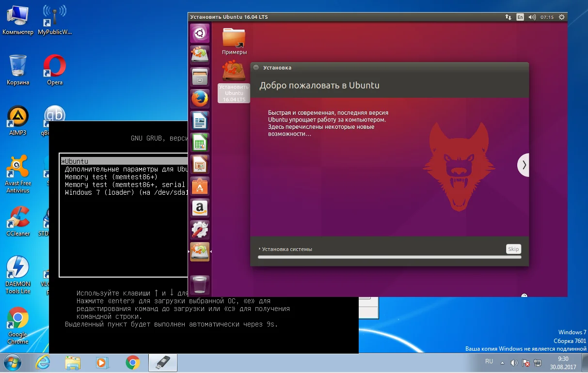Click the installation progress bar
This screenshot has width=588, height=373.
point(389,257)
